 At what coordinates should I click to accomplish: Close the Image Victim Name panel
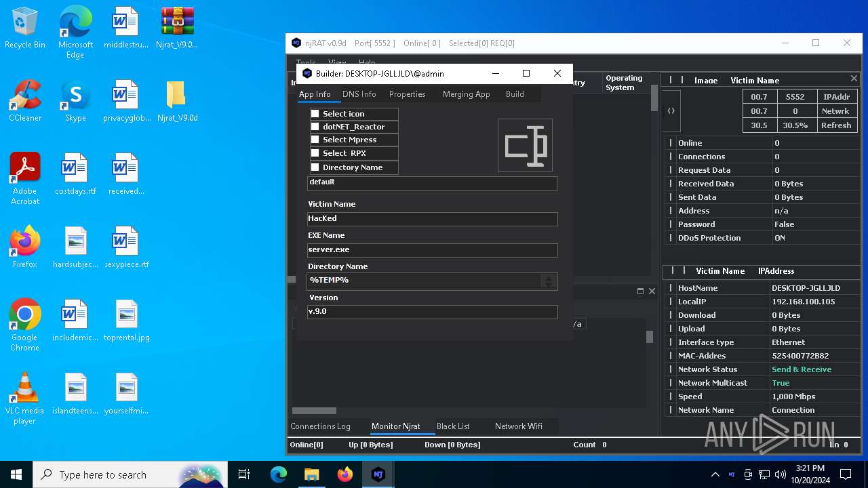[854, 79]
